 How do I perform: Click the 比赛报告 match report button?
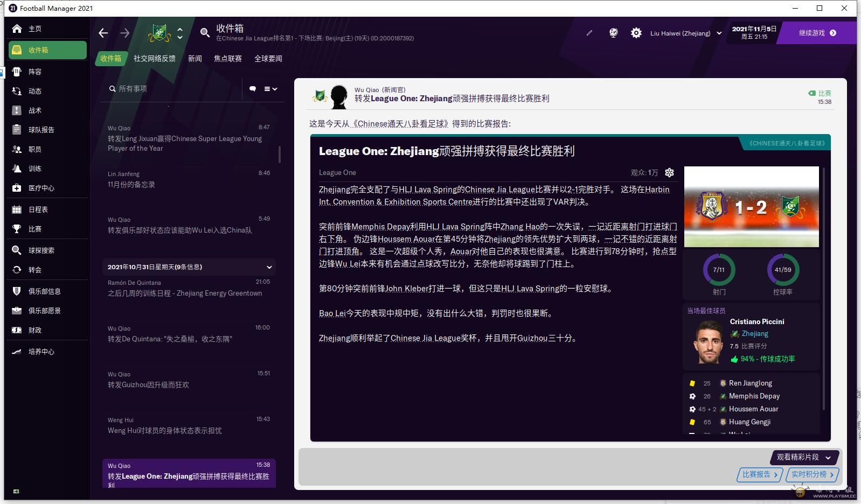(759, 474)
